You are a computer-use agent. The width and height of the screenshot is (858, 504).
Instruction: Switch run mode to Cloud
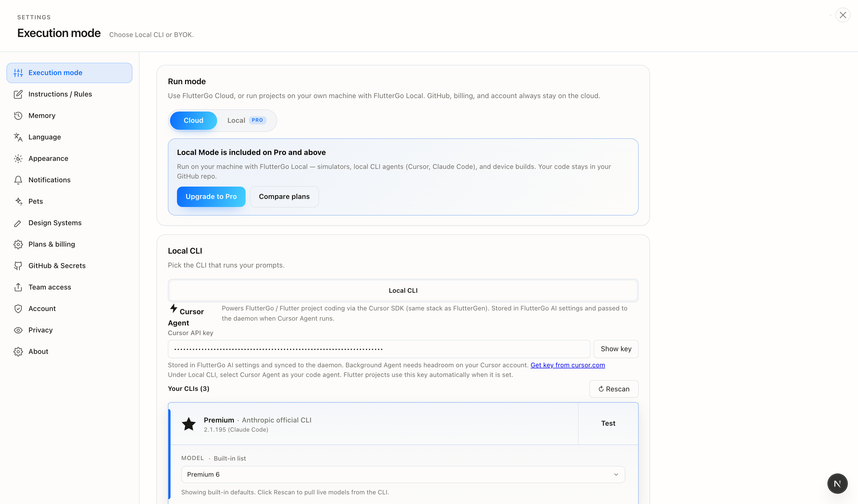[193, 121]
